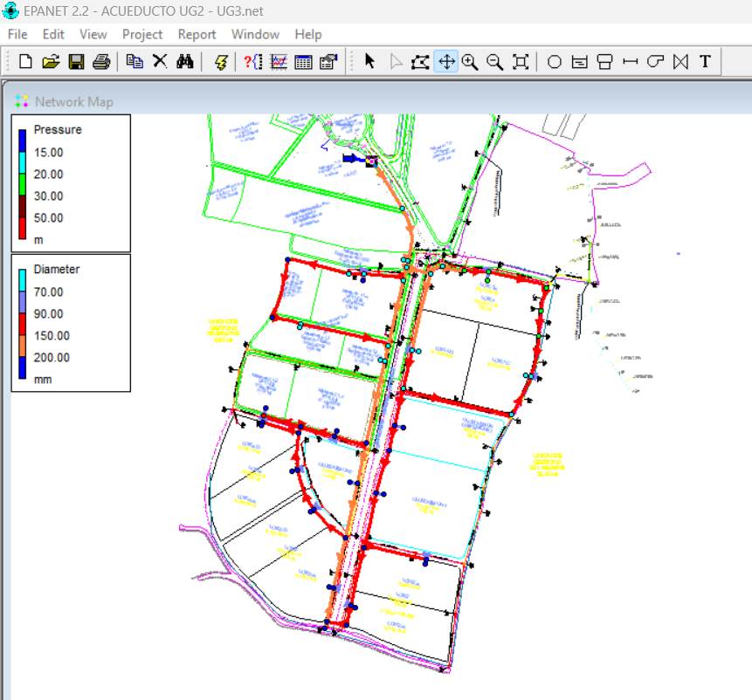The height and width of the screenshot is (700, 752).
Task: Click the red swatch in the Pressure legend
Action: (x=23, y=229)
